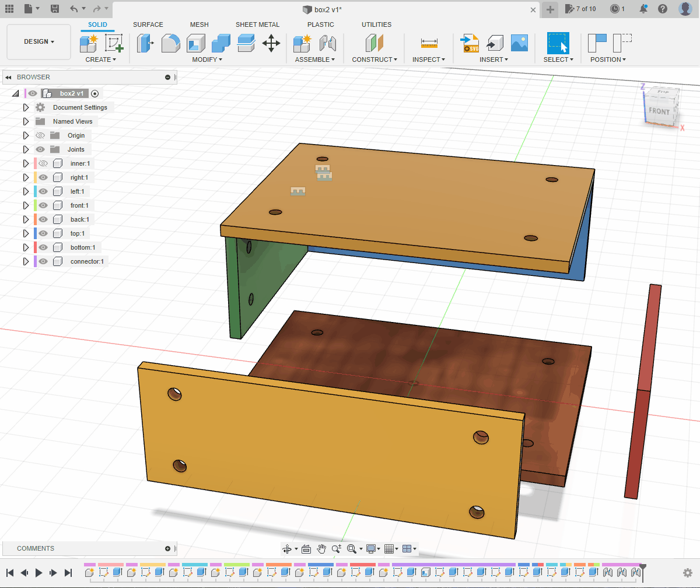The image size is (700, 588).
Task: Click the Press Pull tool icon
Action: coord(145,43)
